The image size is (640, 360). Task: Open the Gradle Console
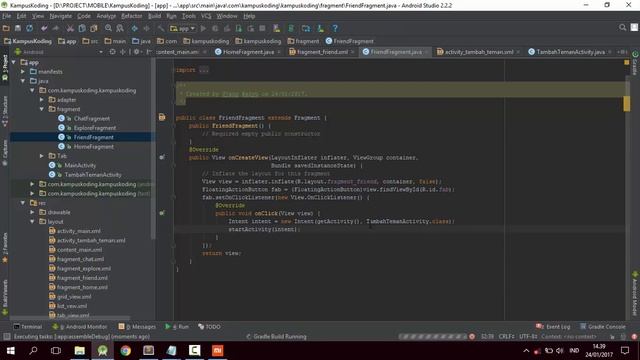(x=603, y=327)
